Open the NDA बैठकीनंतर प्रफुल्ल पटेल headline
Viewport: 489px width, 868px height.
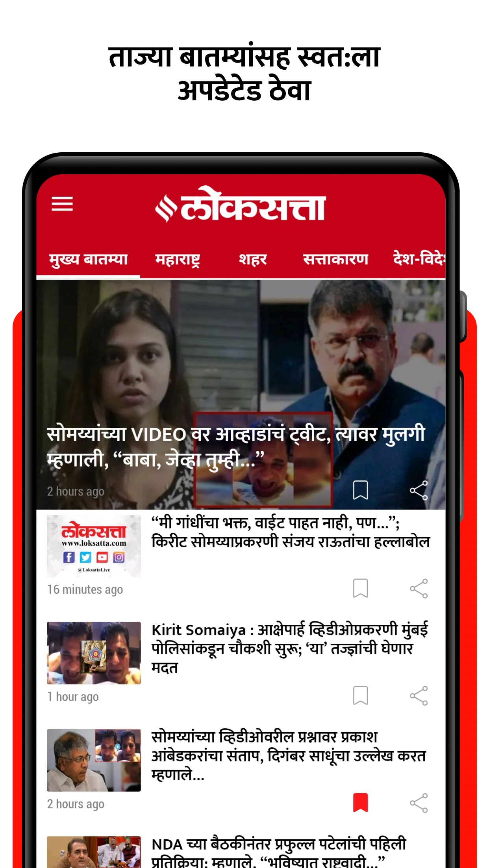[x=279, y=852]
